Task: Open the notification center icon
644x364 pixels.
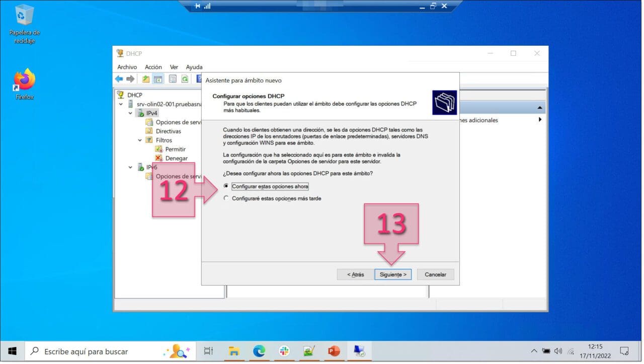Action: 624,351
